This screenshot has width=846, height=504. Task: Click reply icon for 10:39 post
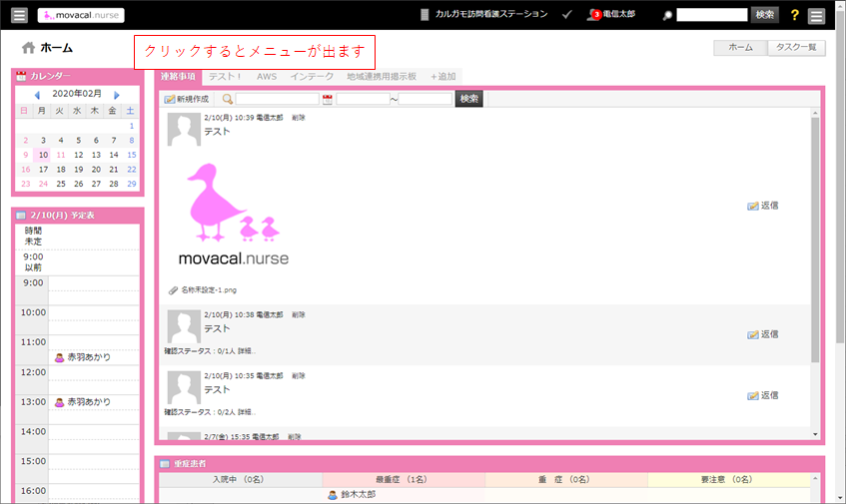tap(753, 206)
